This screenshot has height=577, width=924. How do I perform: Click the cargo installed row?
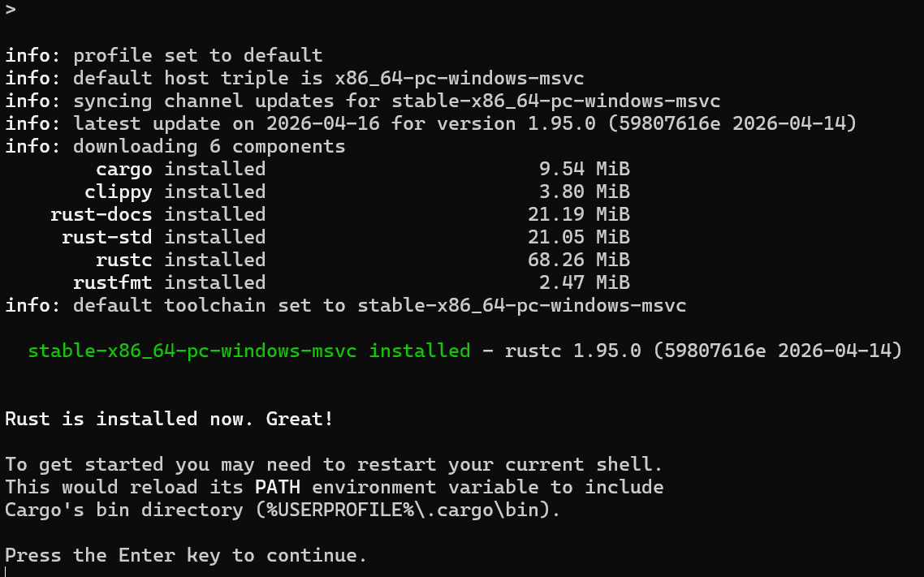(363, 169)
